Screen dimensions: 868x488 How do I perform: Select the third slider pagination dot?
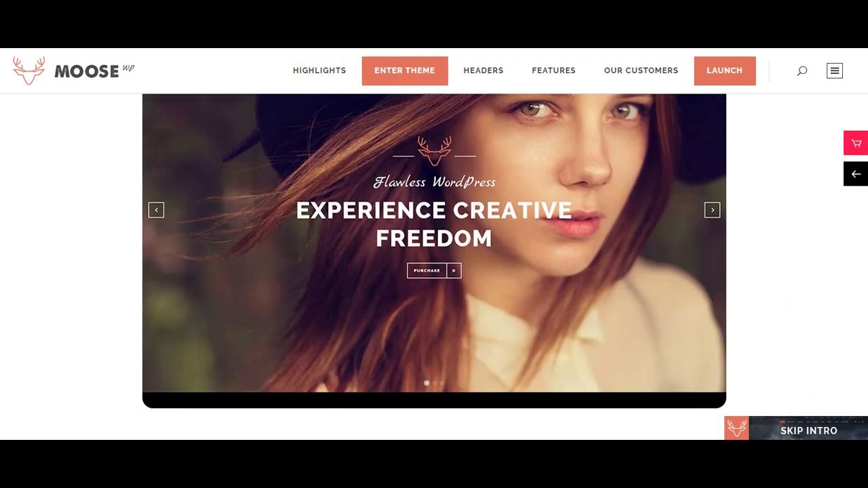coord(442,383)
